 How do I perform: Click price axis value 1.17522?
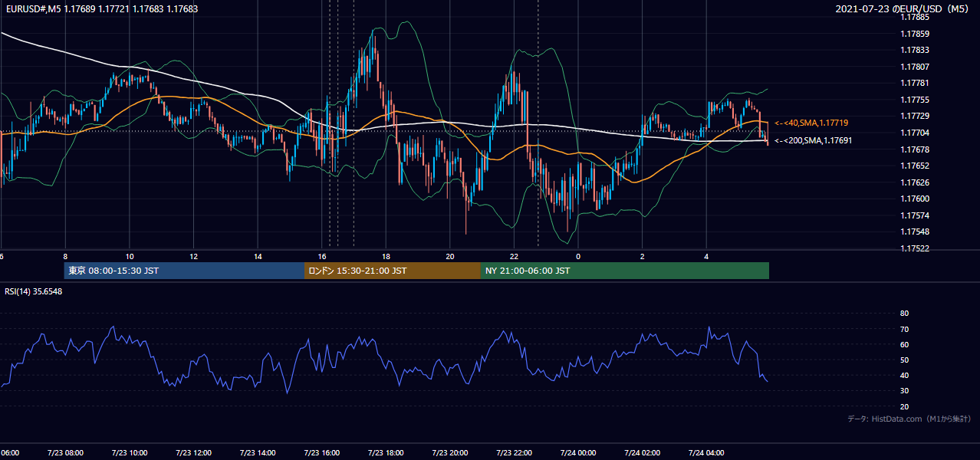click(x=916, y=248)
